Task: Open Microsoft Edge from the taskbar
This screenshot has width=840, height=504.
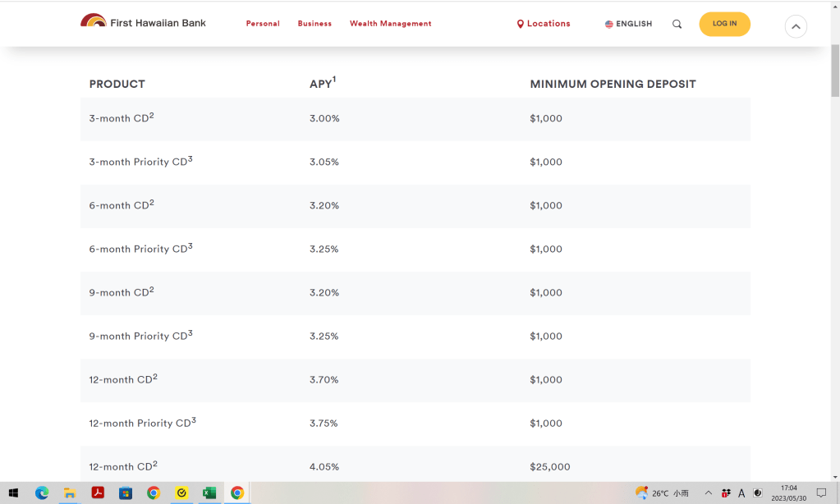Action: 42,493
